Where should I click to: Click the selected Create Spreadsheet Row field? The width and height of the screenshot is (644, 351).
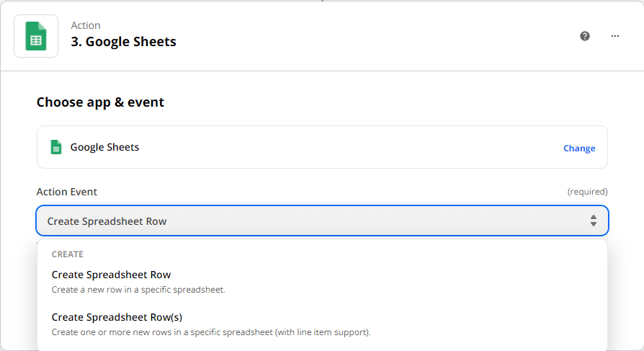(288, 221)
